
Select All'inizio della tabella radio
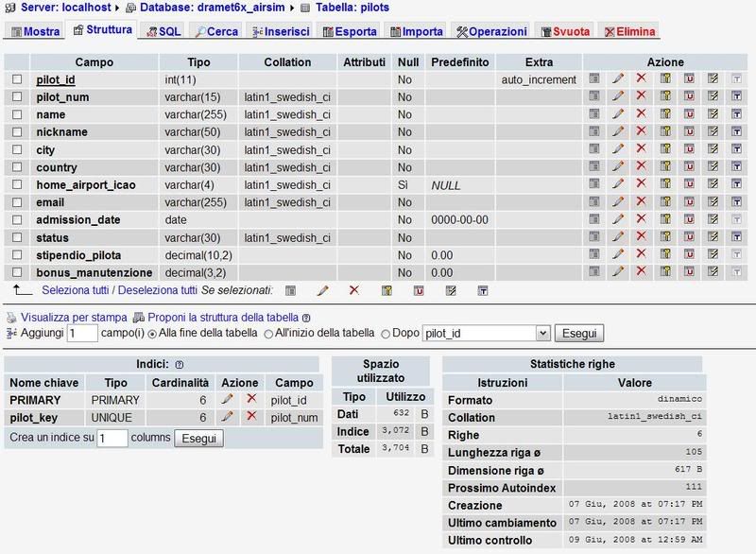[268, 334]
